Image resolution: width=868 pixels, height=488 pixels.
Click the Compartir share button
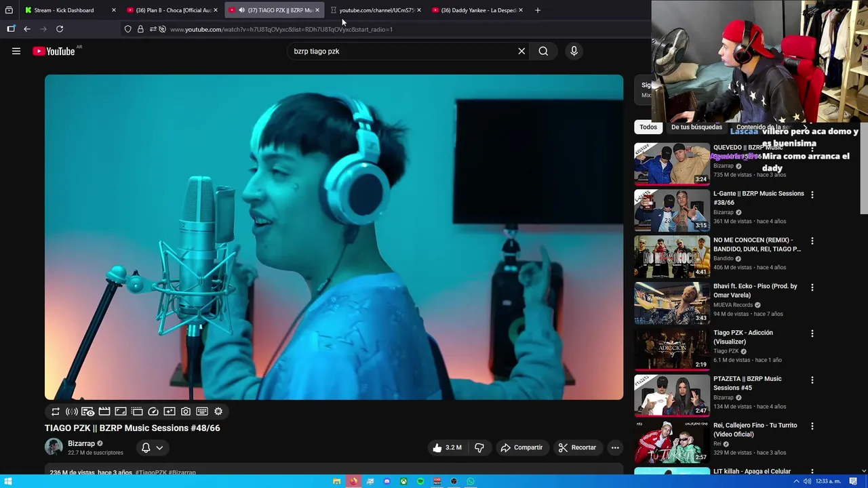(521, 447)
